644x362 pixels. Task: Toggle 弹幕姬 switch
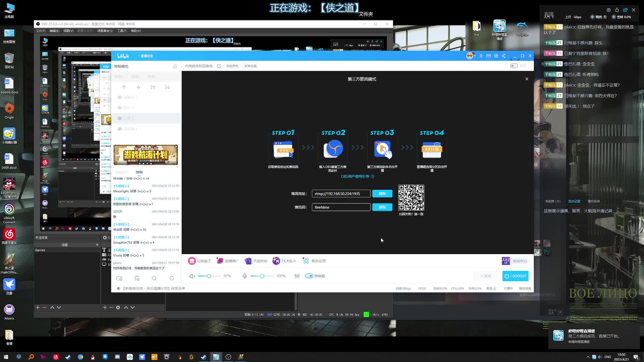(x=309, y=276)
